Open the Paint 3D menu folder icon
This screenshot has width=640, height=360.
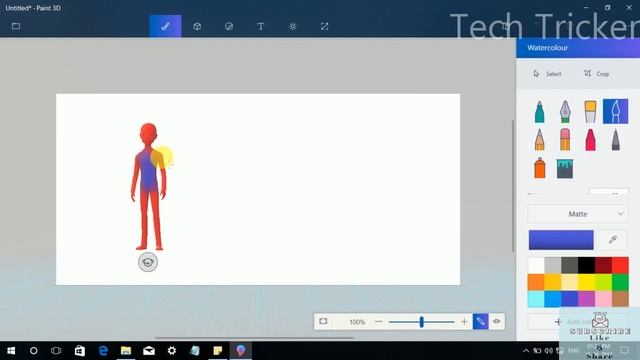(x=16, y=26)
